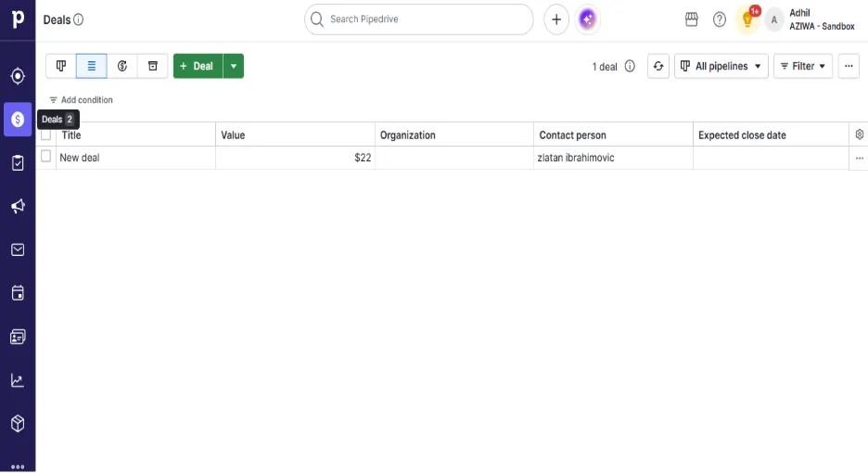868x473 pixels.
Task: Open the Filter dropdown
Action: click(x=803, y=66)
